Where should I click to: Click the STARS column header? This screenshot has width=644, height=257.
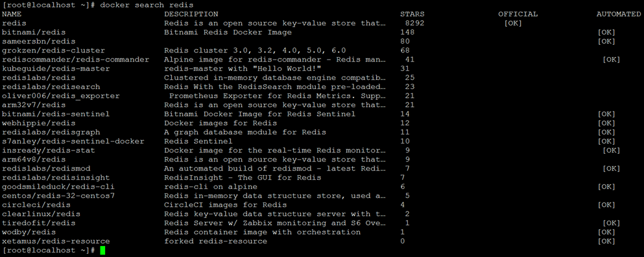pyautogui.click(x=412, y=14)
